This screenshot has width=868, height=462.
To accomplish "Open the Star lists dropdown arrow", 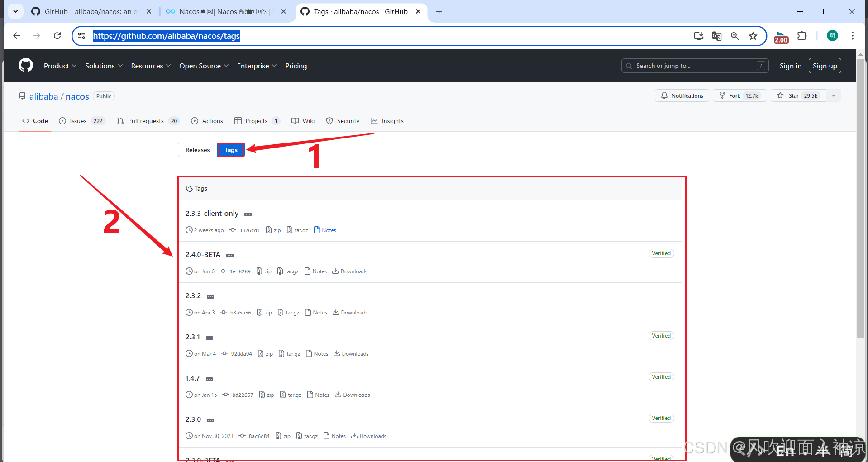I will click(x=834, y=95).
